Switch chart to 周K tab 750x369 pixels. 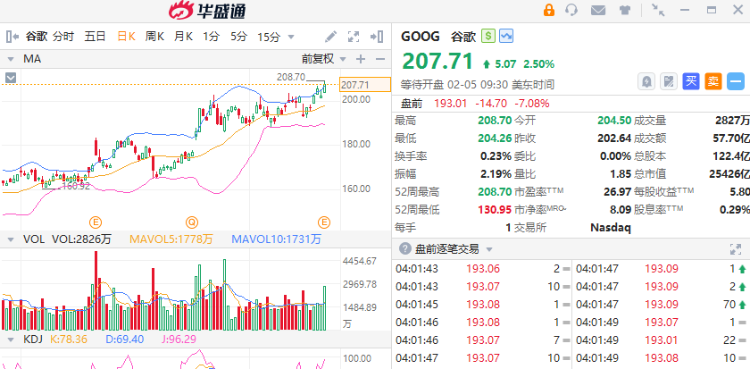pos(154,36)
